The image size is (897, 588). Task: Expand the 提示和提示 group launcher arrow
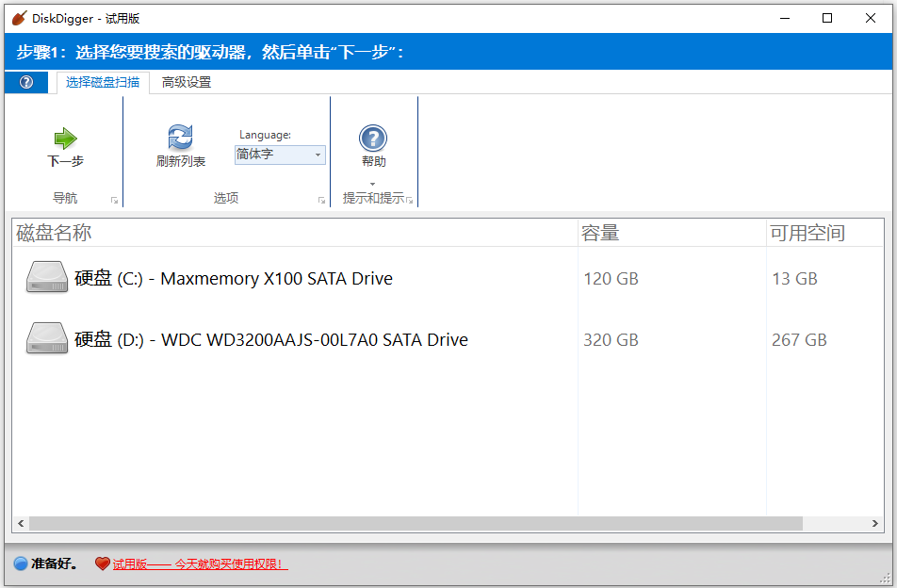tap(410, 200)
